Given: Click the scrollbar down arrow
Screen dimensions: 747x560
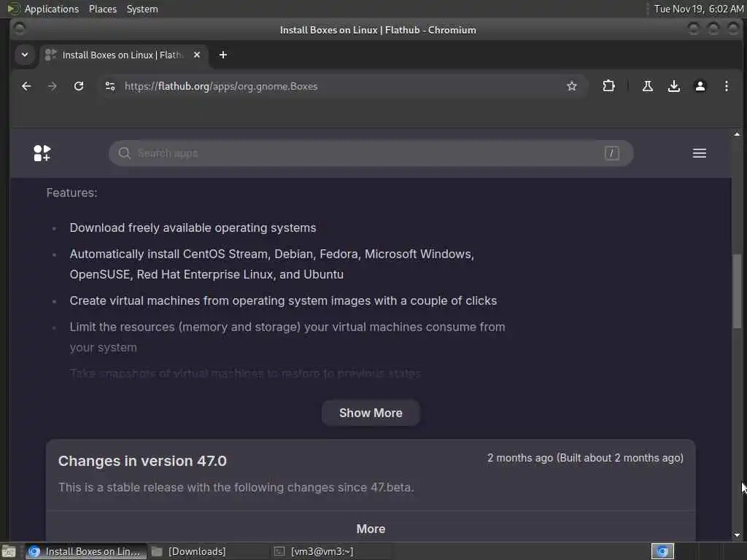Looking at the screenshot, I should coord(737,535).
